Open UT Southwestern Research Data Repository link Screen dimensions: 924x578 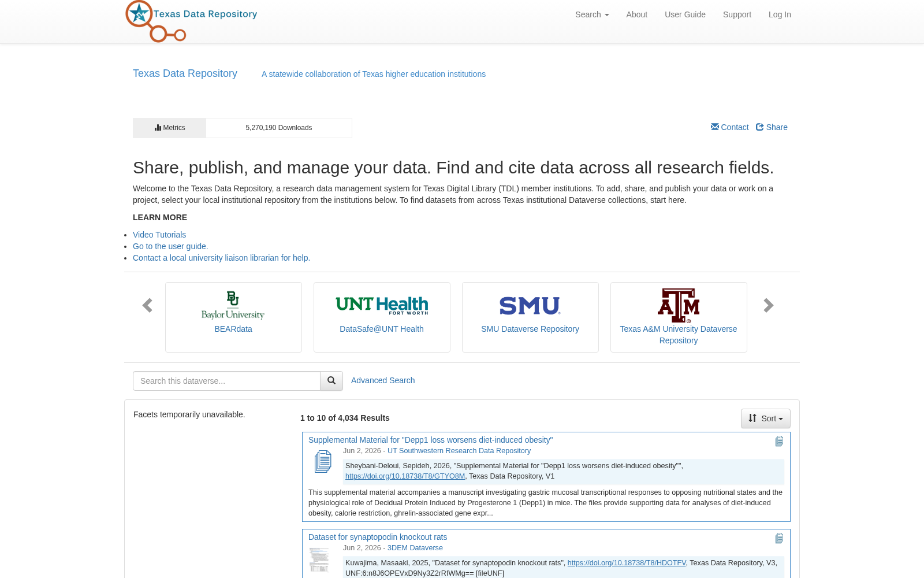click(x=459, y=451)
